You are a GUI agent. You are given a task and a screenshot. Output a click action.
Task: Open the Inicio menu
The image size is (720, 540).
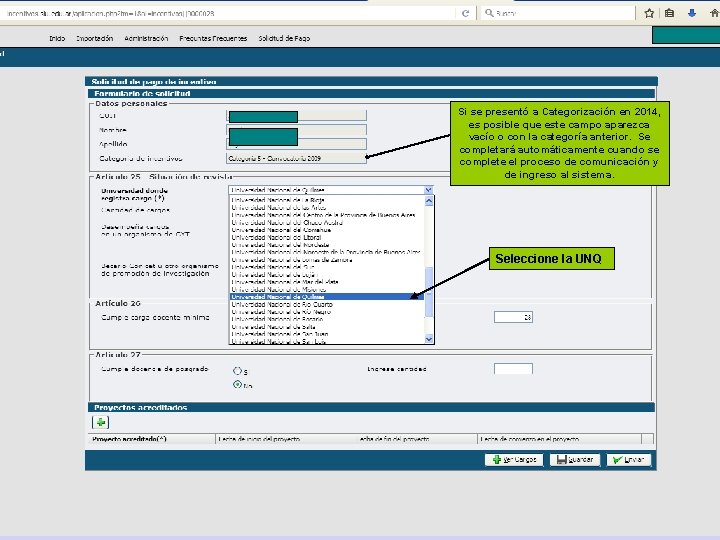click(x=57, y=39)
